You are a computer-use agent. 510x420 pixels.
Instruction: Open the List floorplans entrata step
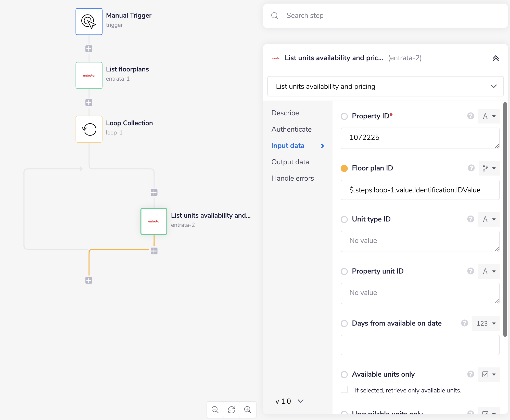tap(89, 76)
